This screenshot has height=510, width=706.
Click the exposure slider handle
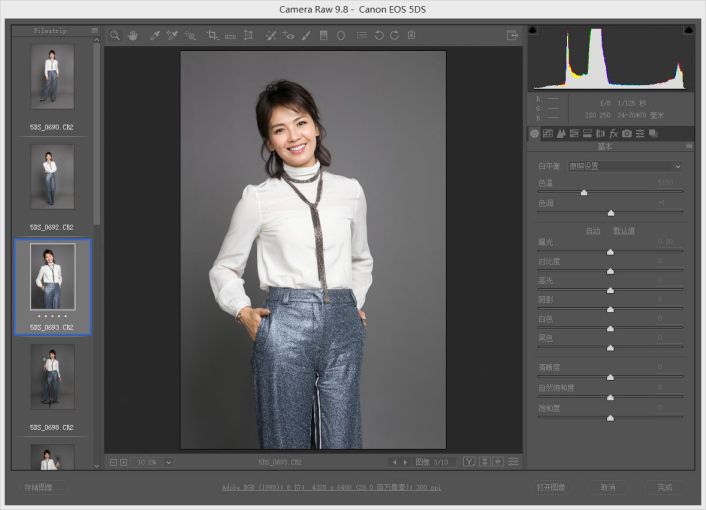click(610, 252)
